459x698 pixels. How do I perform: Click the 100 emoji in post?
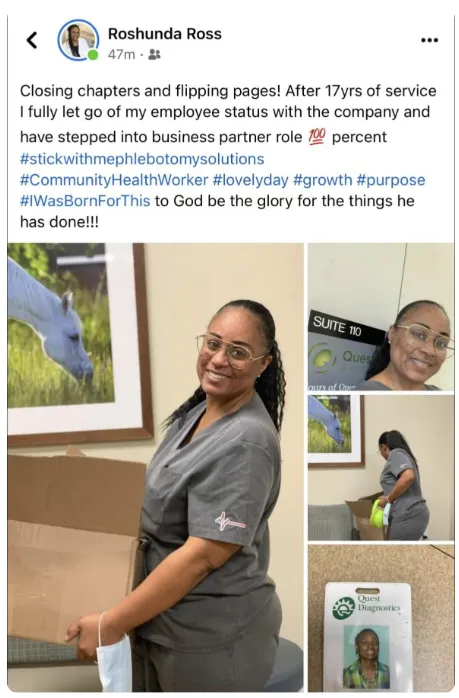click(x=317, y=136)
